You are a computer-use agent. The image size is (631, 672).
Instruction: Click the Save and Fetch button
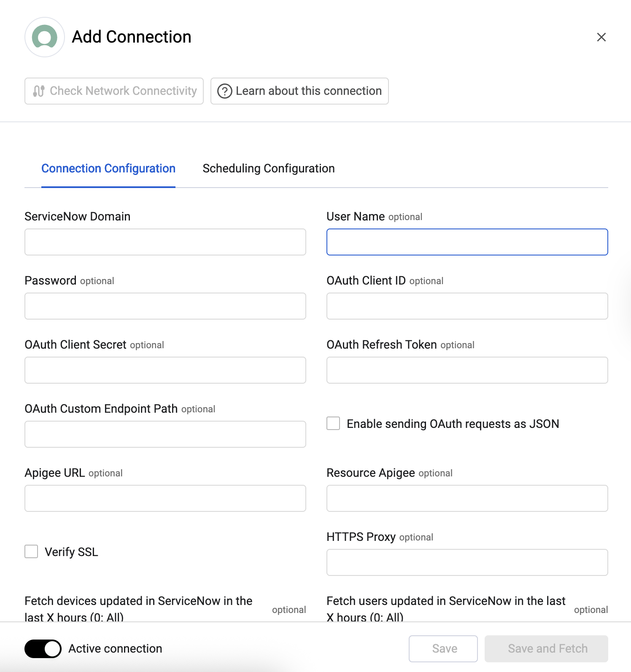click(547, 649)
